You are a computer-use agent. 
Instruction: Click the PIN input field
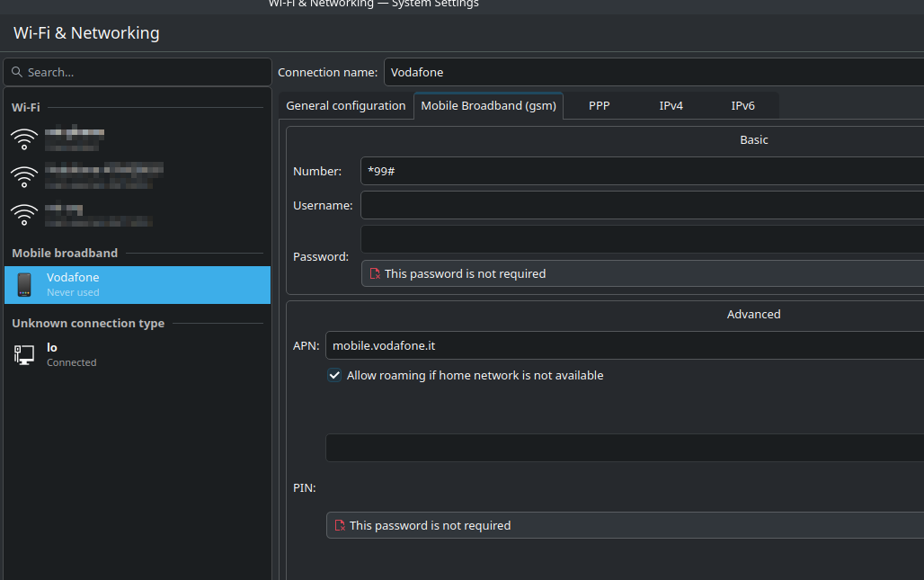point(625,448)
